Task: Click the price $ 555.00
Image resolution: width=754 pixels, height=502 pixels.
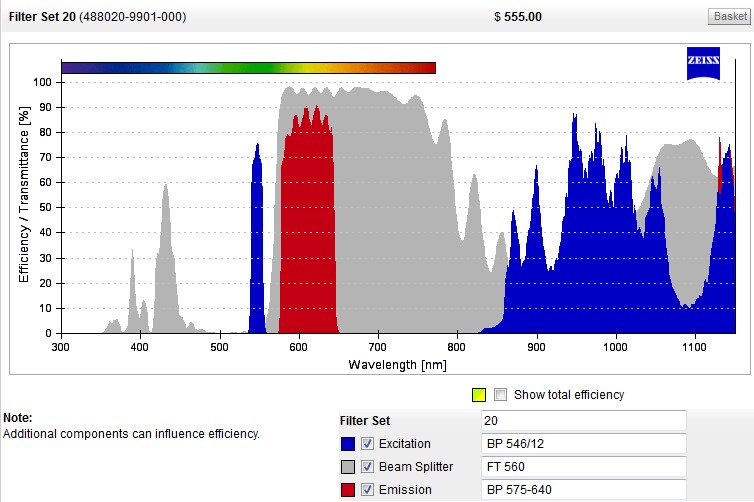Action: 518,17
